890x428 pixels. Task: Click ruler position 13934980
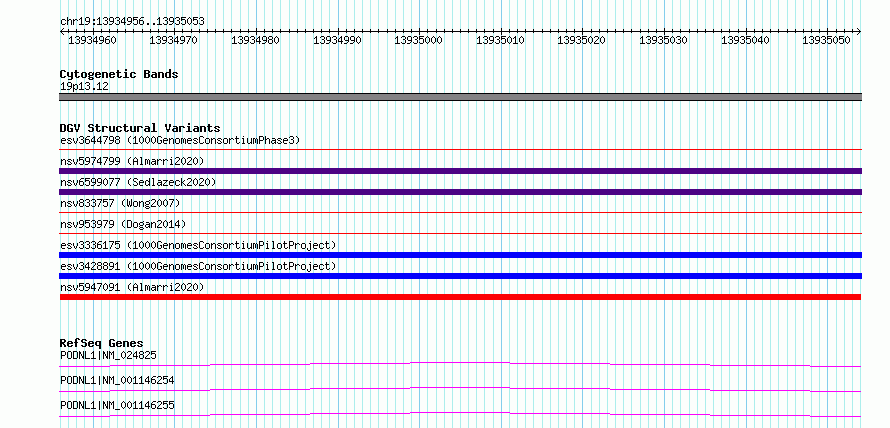[255, 40]
